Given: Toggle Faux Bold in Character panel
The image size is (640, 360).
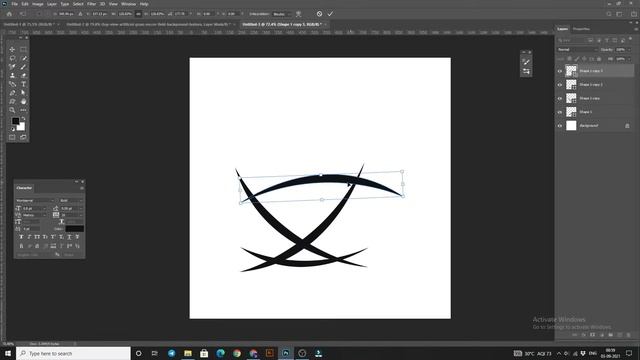Looking at the screenshot, I should coord(21,237).
